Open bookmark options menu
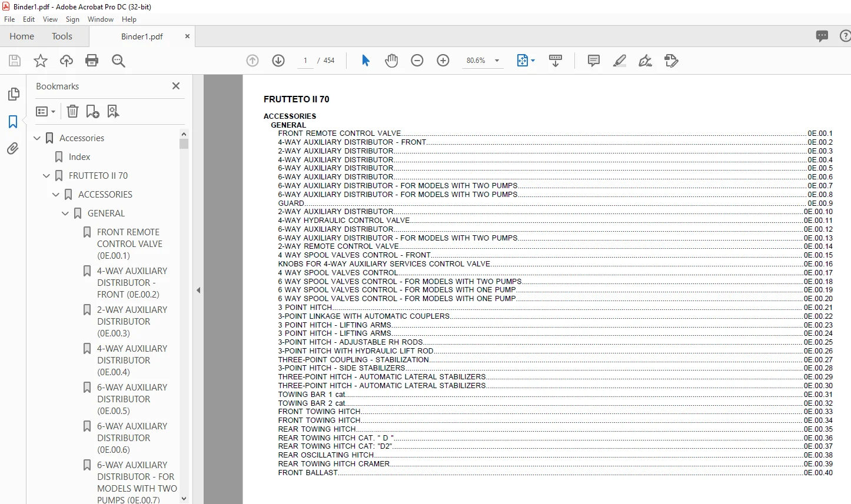 click(45, 111)
